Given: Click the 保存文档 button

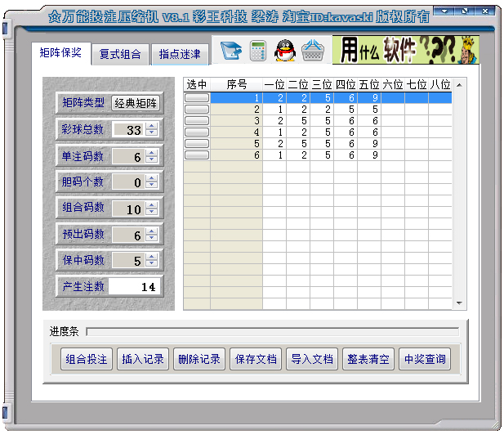Looking at the screenshot, I should tap(256, 359).
